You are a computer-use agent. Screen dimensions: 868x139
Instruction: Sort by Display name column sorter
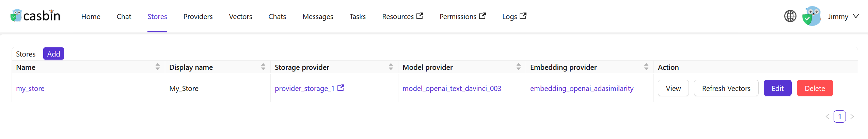[x=263, y=67]
